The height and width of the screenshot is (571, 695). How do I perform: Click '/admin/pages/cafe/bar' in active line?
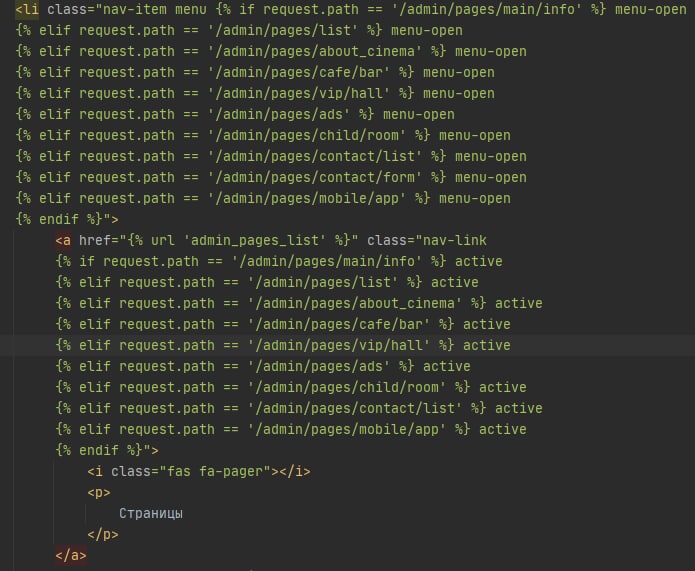339,324
